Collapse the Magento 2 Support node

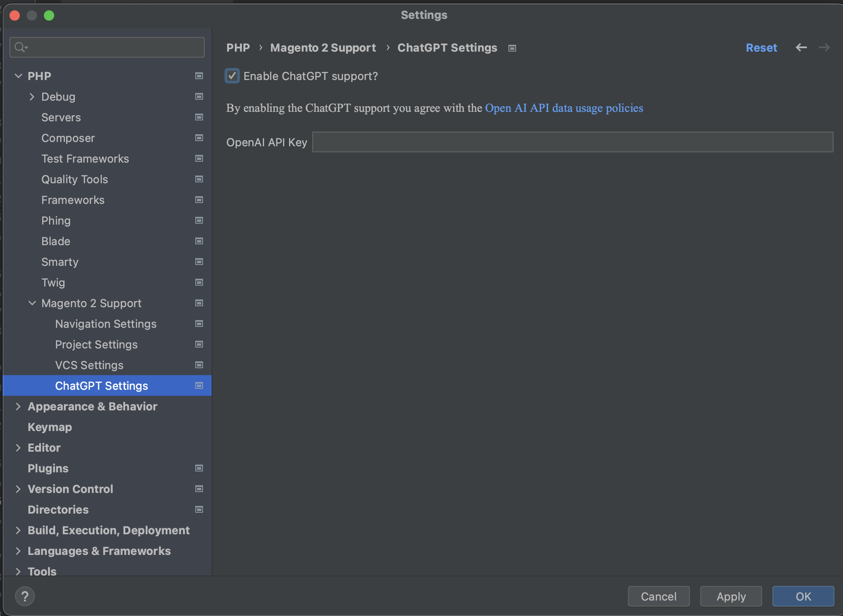(32, 303)
